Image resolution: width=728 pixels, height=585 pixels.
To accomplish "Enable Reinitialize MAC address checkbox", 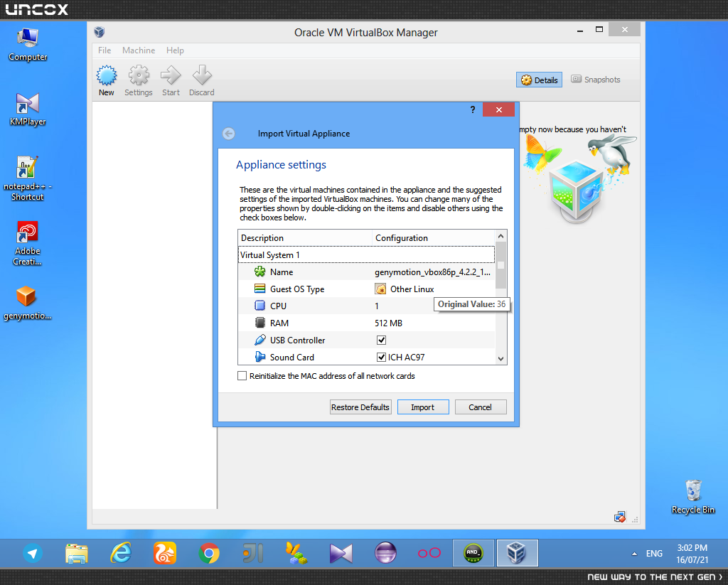I will coord(242,375).
